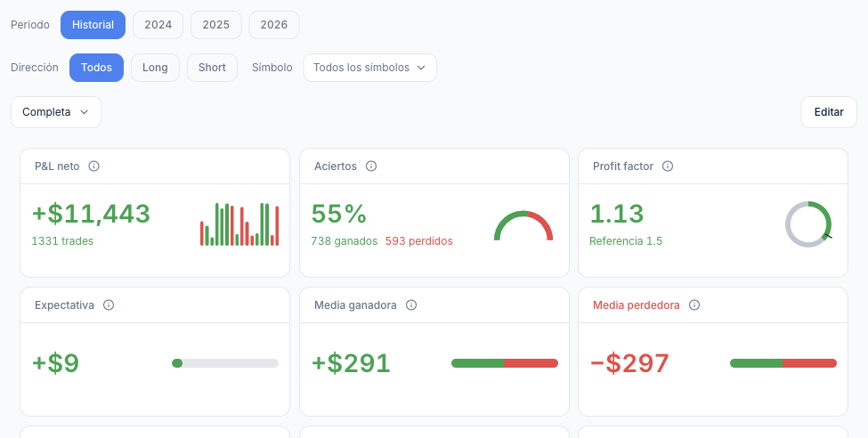
Task: Click the +$11,443 value
Action: point(91,214)
